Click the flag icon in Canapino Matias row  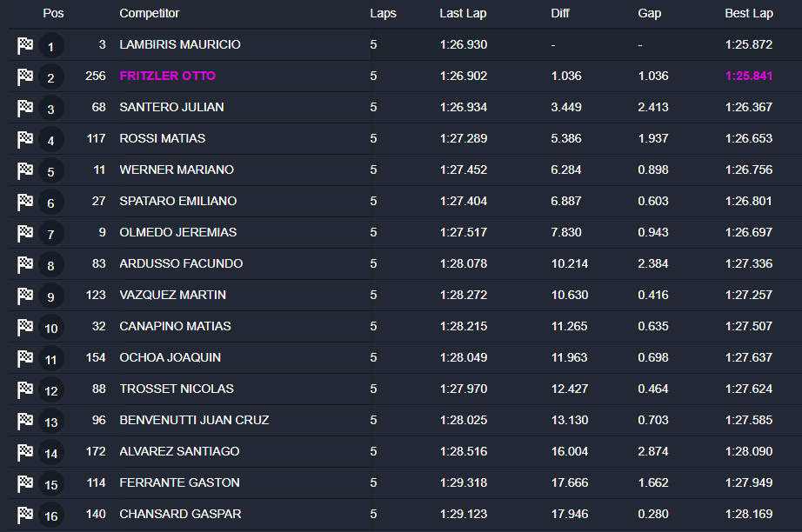pyautogui.click(x=25, y=327)
